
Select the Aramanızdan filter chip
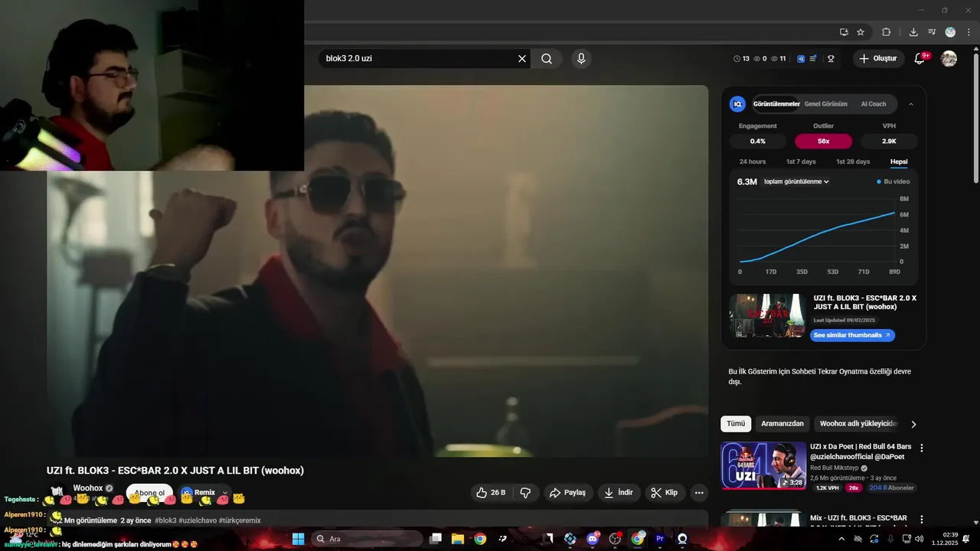tap(782, 423)
